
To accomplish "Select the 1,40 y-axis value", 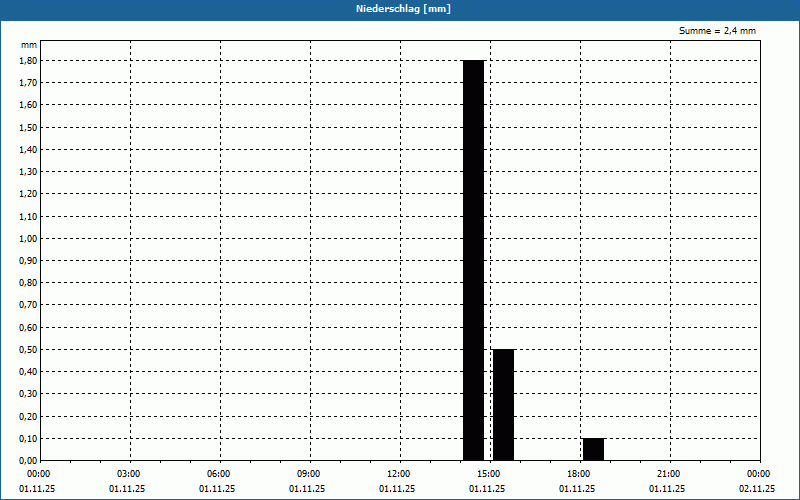I will pyautogui.click(x=28, y=149).
